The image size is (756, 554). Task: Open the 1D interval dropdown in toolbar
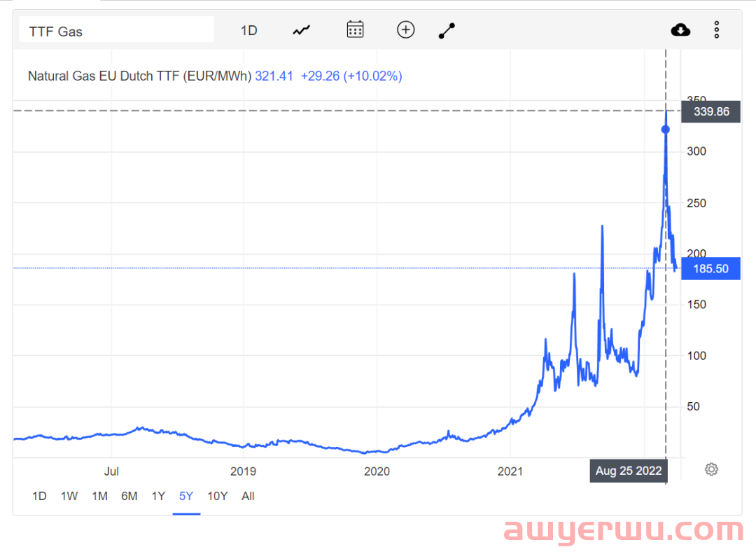tap(249, 30)
